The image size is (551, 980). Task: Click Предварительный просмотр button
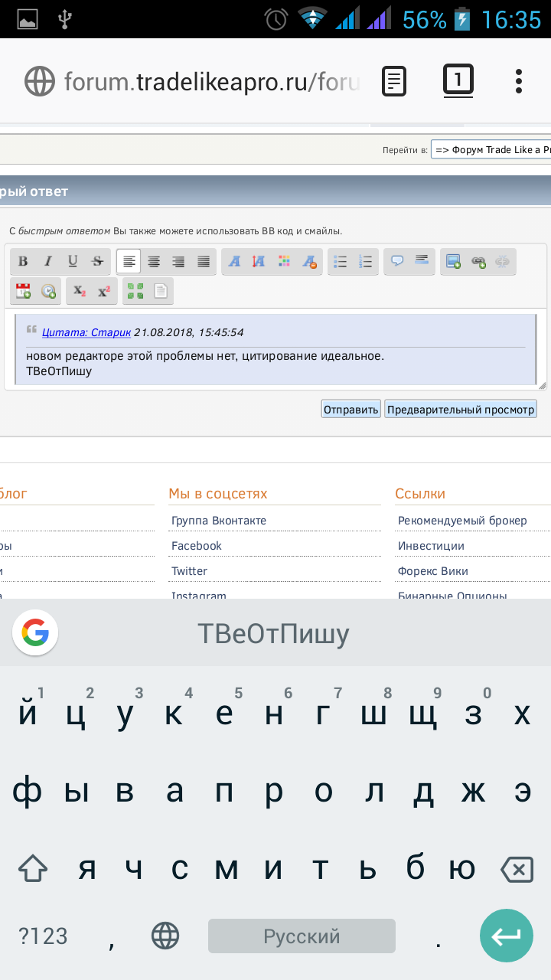point(461,410)
